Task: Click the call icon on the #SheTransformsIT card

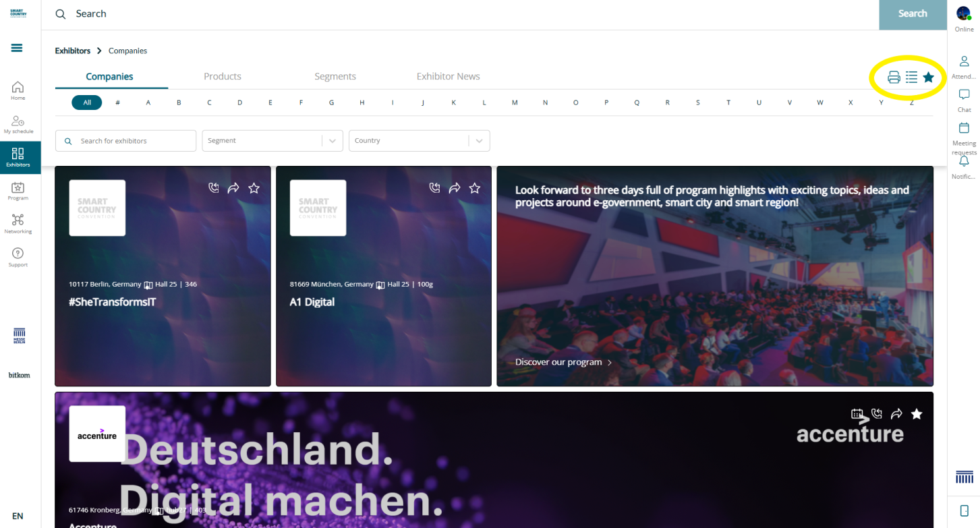Action: click(214, 188)
